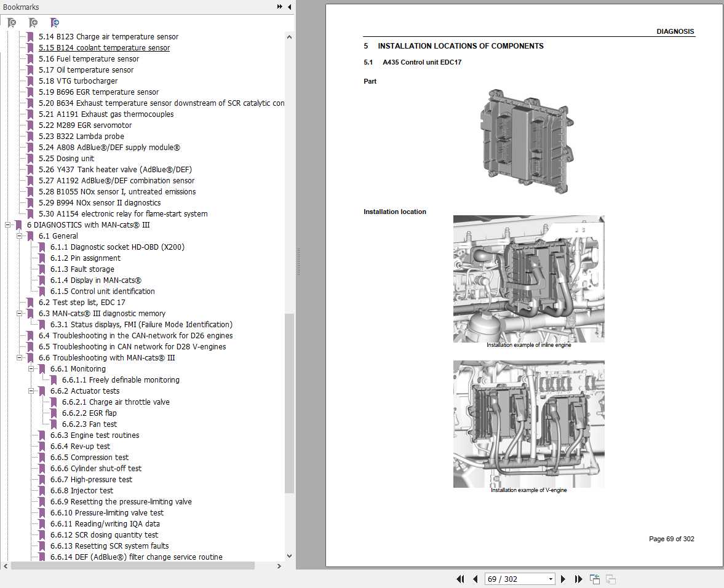Go to 6.3.1 Status displays, FMI bookmark
This screenshot has height=588, width=724.
[x=141, y=325]
